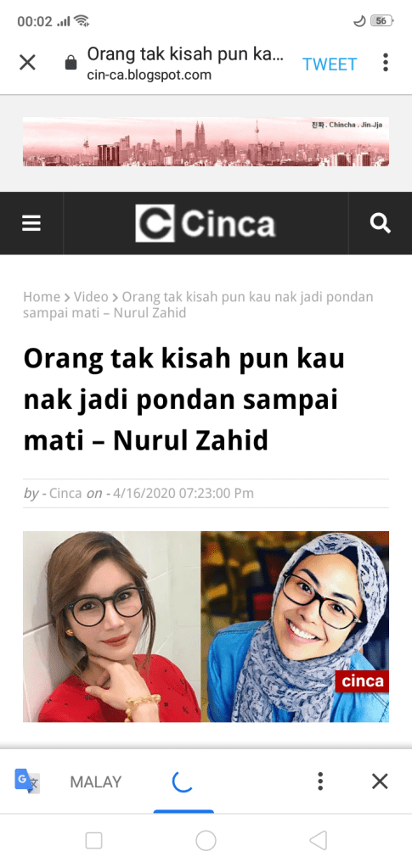The image size is (412, 868).
Task: Select the loading translation tab
Action: (x=183, y=781)
